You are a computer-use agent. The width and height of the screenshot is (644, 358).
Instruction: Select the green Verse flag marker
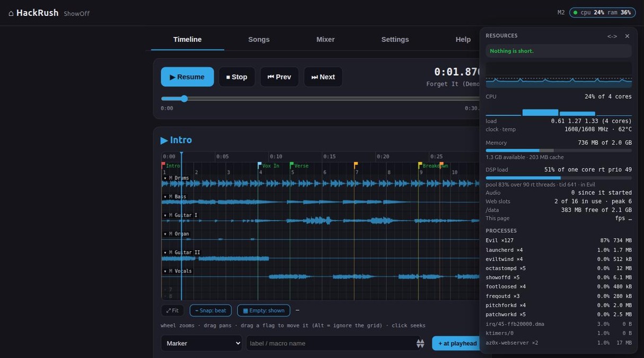[292, 165]
